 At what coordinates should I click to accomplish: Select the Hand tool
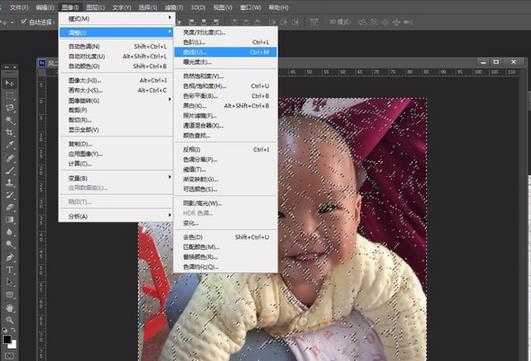coord(9,308)
